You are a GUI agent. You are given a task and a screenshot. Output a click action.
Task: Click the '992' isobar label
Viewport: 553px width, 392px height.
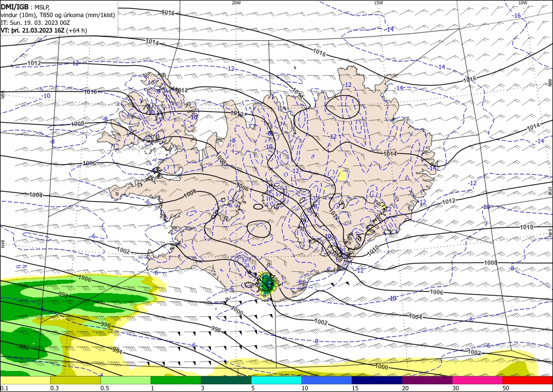pos(24,347)
